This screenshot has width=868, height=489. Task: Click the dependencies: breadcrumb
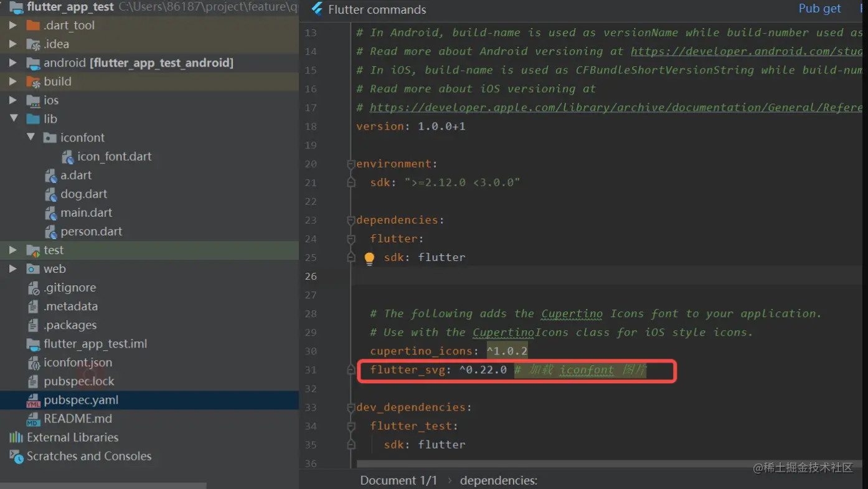pyautogui.click(x=499, y=480)
